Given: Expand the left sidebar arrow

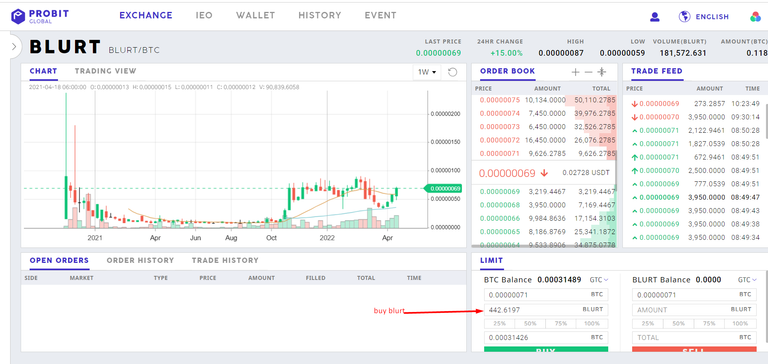Looking at the screenshot, I should (14, 47).
